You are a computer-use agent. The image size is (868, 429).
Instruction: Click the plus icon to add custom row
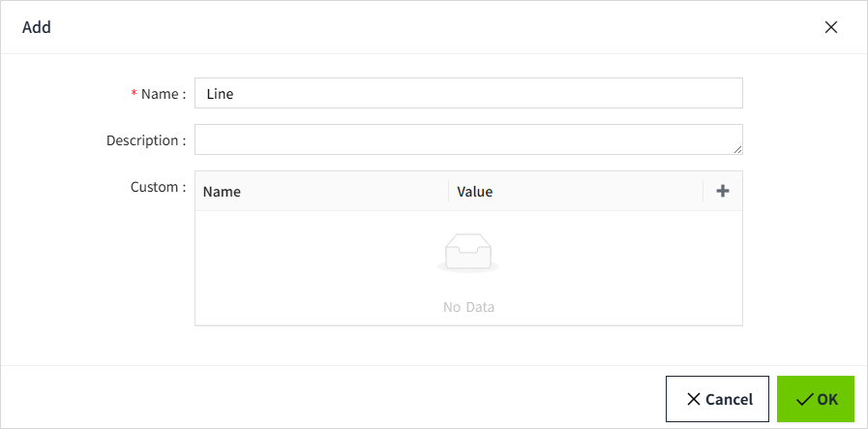tap(722, 191)
